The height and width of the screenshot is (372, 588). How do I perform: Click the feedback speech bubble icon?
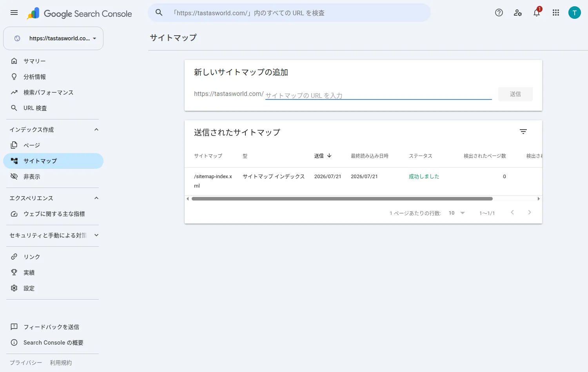(14, 327)
